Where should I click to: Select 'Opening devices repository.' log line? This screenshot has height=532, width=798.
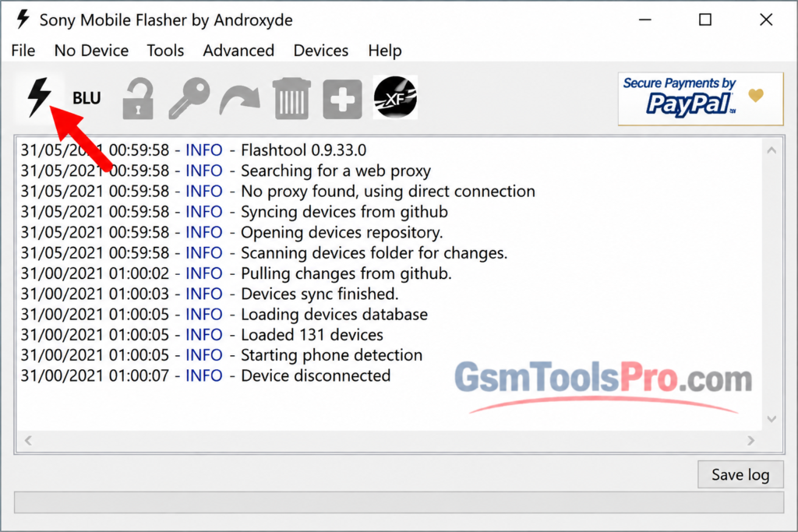point(232,232)
